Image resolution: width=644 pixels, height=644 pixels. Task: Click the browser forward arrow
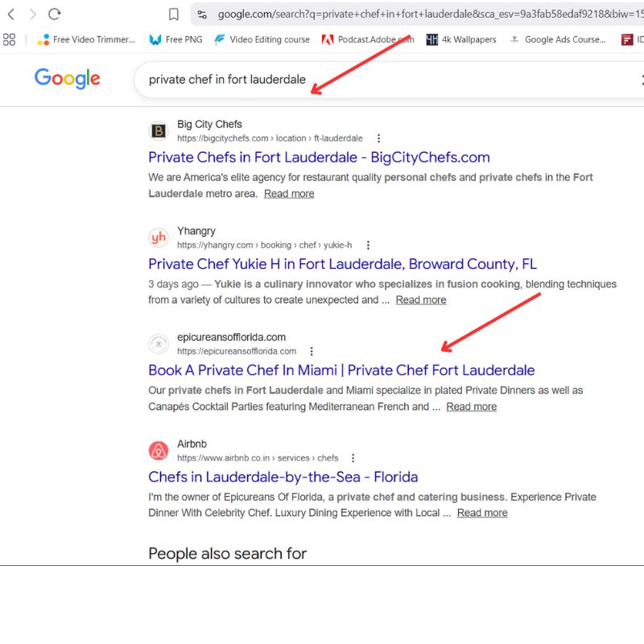[32, 14]
